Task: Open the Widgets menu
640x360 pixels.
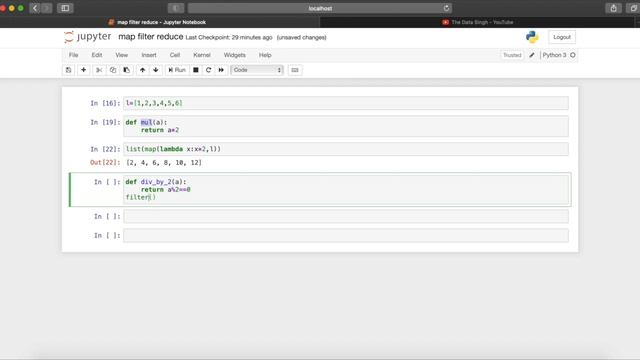Action: 235,55
